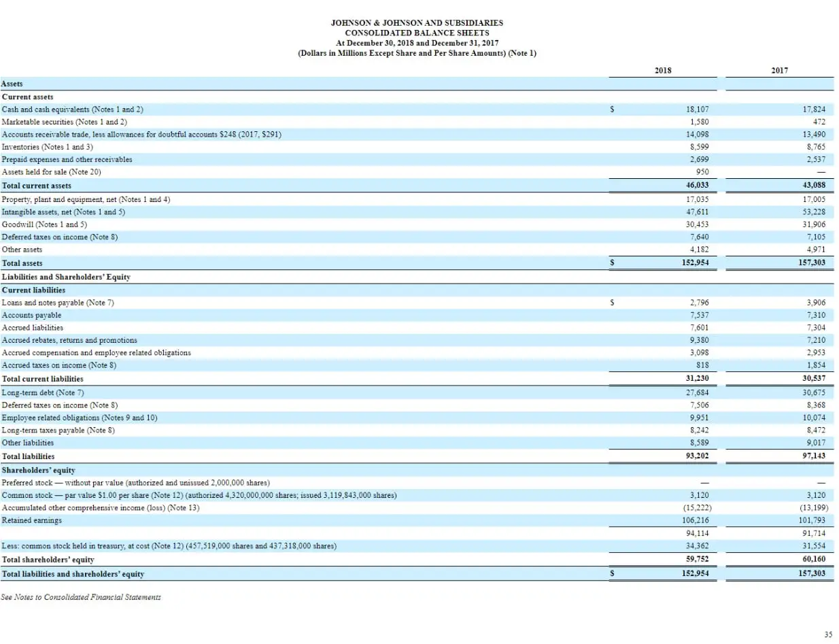The width and height of the screenshot is (839, 644).
Task: Select the "Marketable securities (Notes 1 and 2)" label
Action: point(65,122)
